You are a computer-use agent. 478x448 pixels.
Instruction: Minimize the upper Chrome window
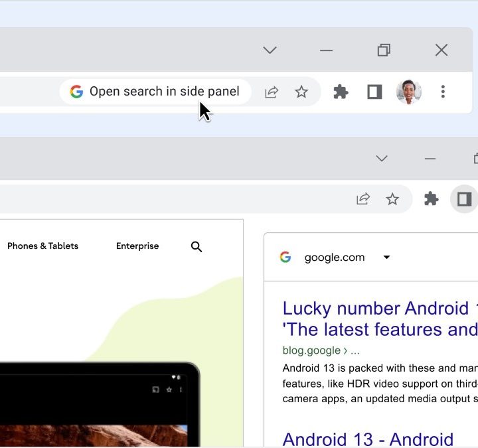(x=326, y=50)
